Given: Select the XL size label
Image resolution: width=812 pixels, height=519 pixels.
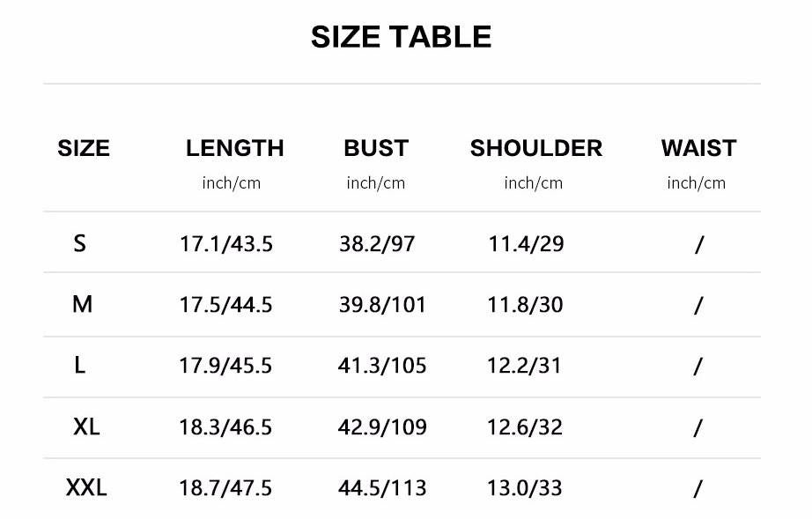Looking at the screenshot, I should [86, 426].
